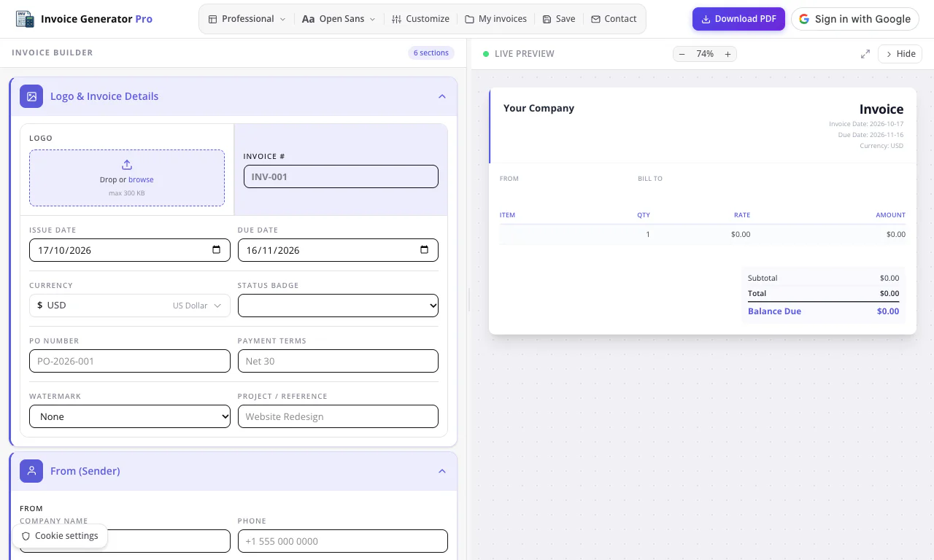Click the browse link for logo upload

141,179
